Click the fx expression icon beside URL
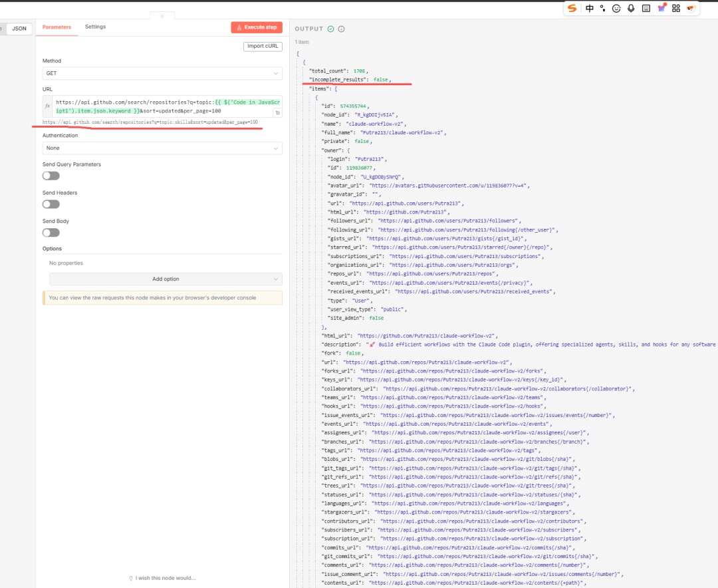Viewport: 718px width, 588px height. pyautogui.click(x=47, y=106)
